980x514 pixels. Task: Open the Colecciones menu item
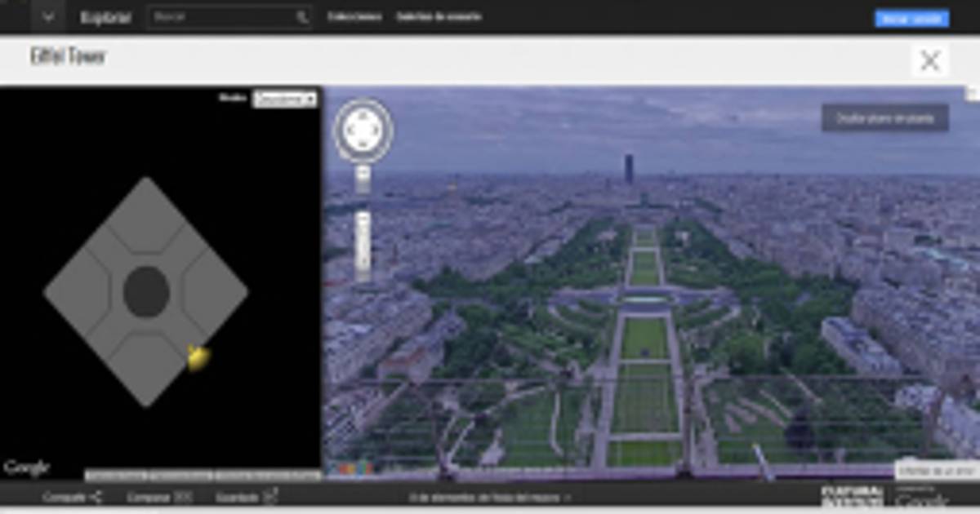(354, 17)
